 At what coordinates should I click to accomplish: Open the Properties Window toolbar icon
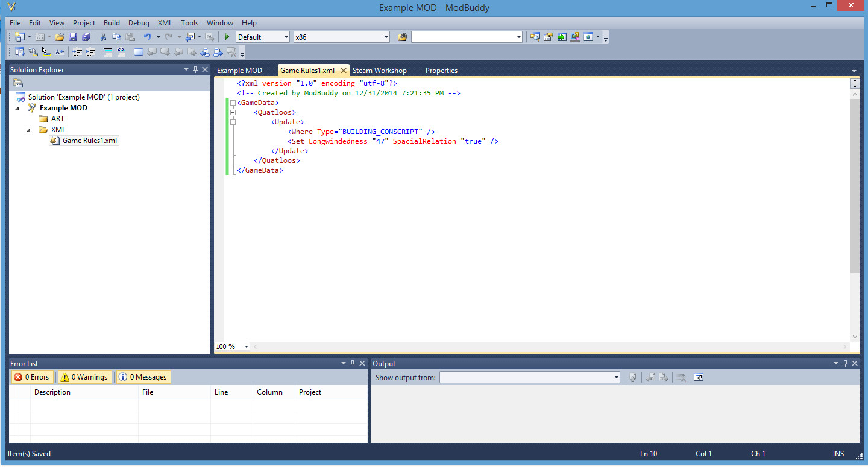pos(548,37)
